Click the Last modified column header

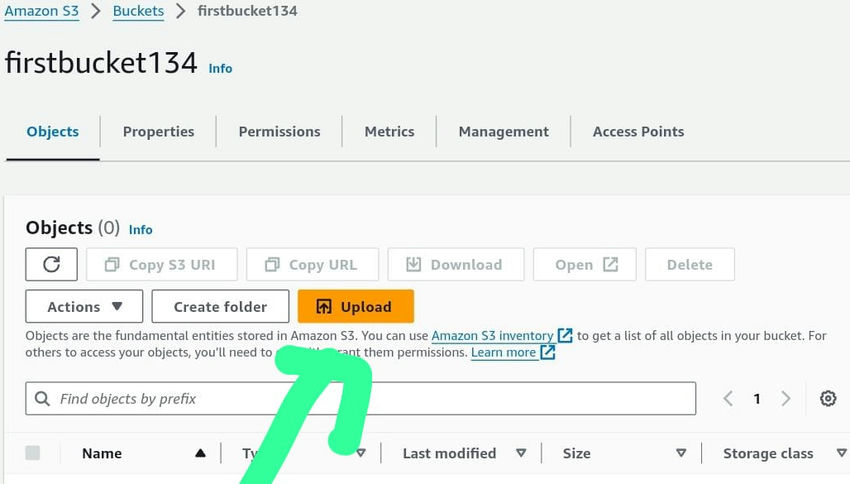click(449, 453)
